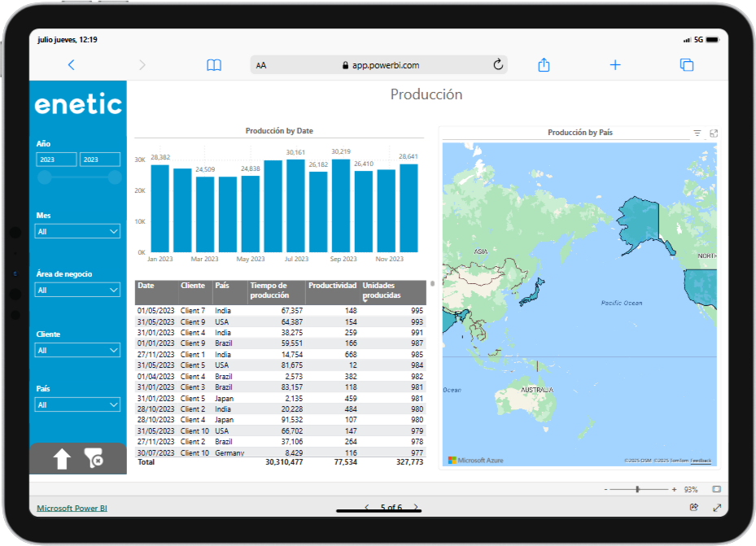Click the map Feedback link
Image resolution: width=756 pixels, height=546 pixels.
pos(701,461)
